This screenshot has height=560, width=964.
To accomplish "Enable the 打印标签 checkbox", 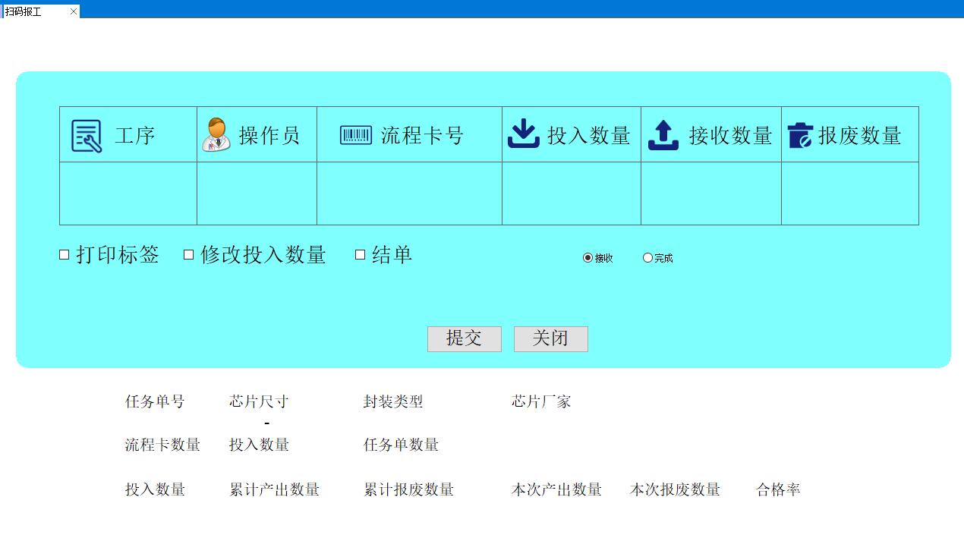I will (65, 255).
